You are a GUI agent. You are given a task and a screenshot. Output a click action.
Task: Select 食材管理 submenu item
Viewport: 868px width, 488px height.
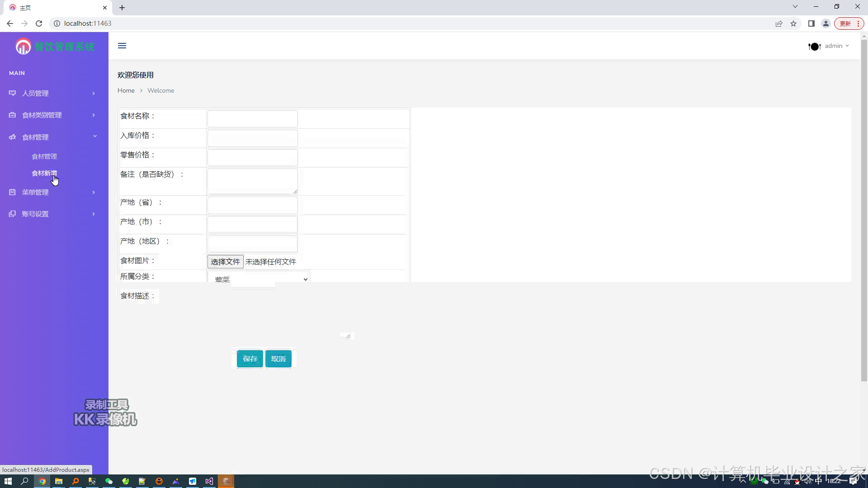click(x=44, y=156)
